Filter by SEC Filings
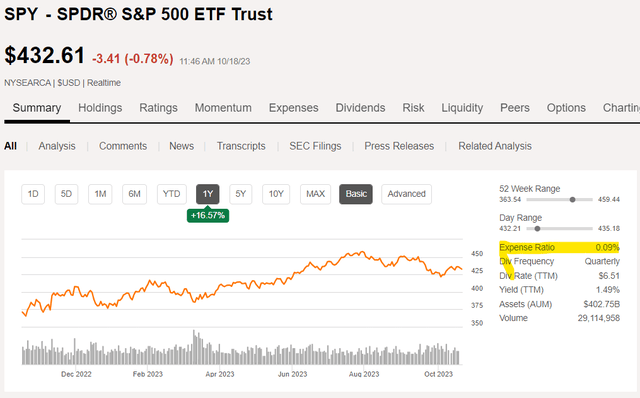640x398 pixels. tap(315, 146)
